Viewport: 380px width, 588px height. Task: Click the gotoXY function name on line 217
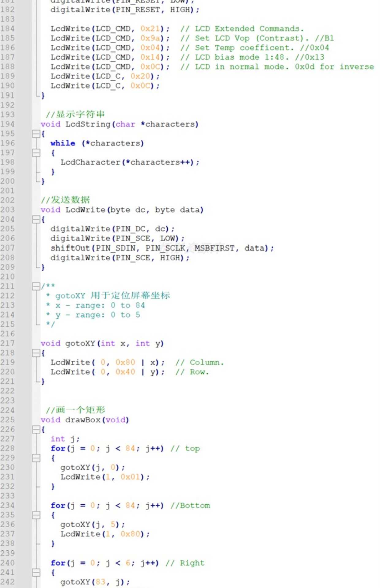pyautogui.click(x=80, y=343)
